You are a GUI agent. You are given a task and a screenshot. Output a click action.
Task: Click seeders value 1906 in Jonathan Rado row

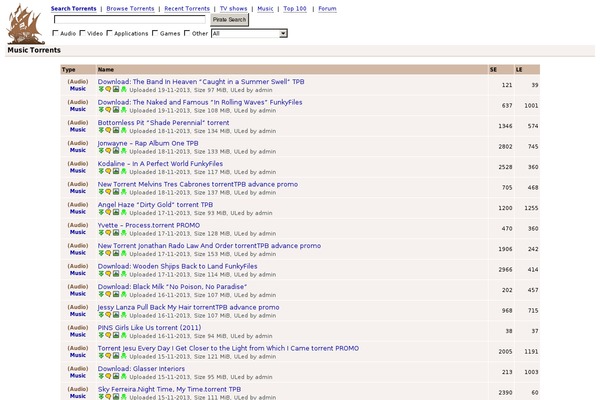tap(505, 249)
